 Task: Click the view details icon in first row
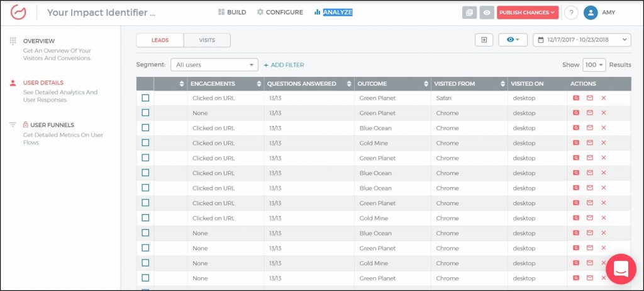tap(575, 98)
